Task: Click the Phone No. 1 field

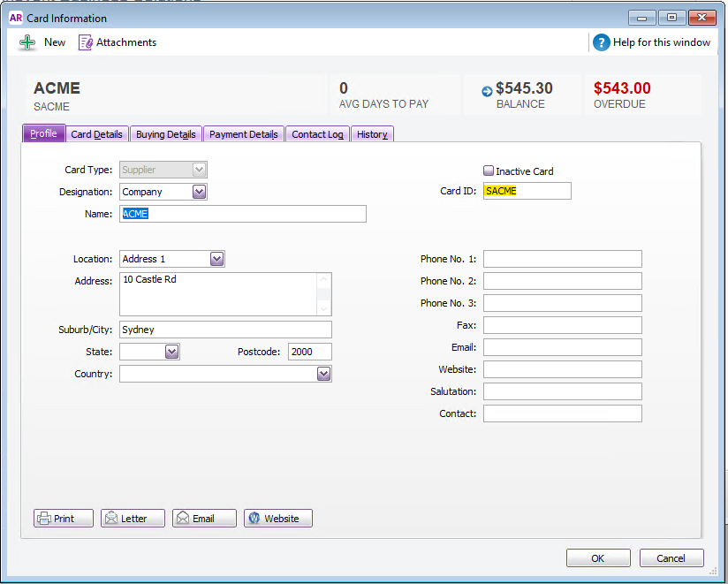Action: pos(563,259)
